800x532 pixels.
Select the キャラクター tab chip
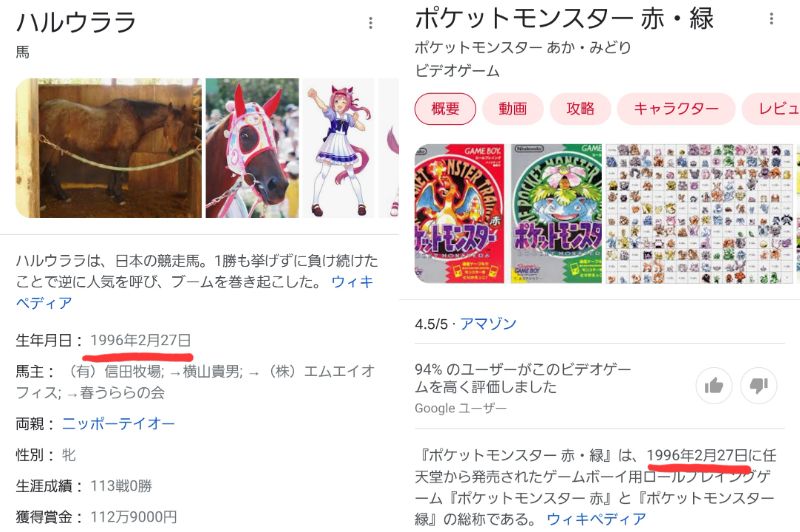676,109
